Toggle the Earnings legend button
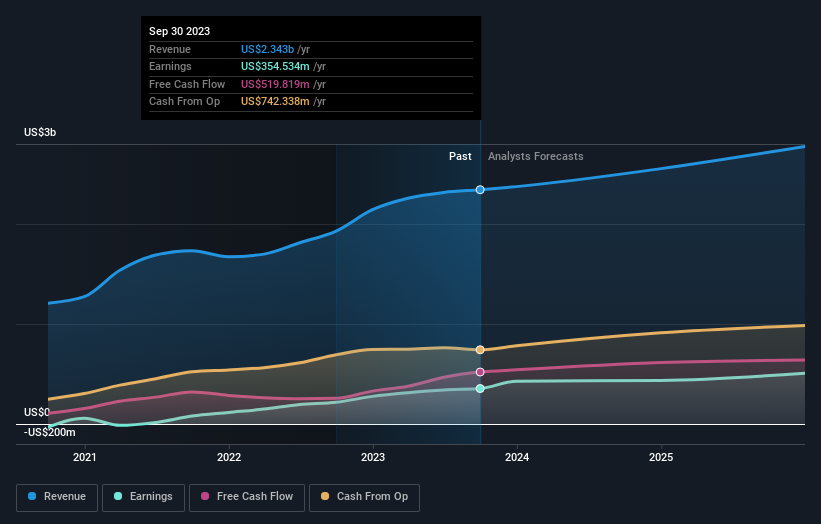Viewport: 821px width, 524px height. coord(143,497)
